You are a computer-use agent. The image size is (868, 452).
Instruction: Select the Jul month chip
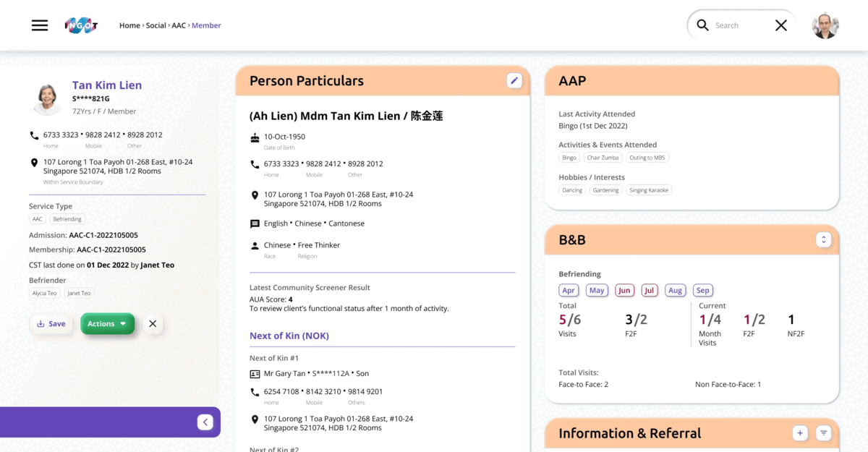(650, 290)
